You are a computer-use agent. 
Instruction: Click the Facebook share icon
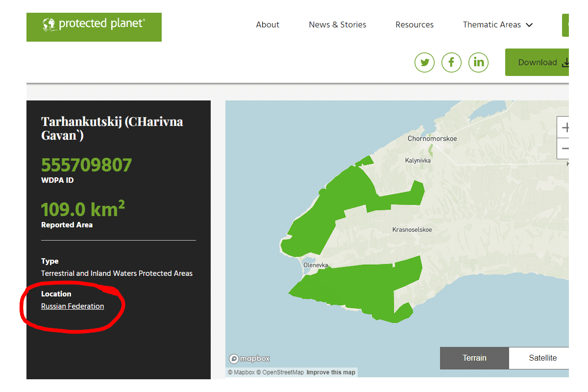pyautogui.click(x=451, y=62)
